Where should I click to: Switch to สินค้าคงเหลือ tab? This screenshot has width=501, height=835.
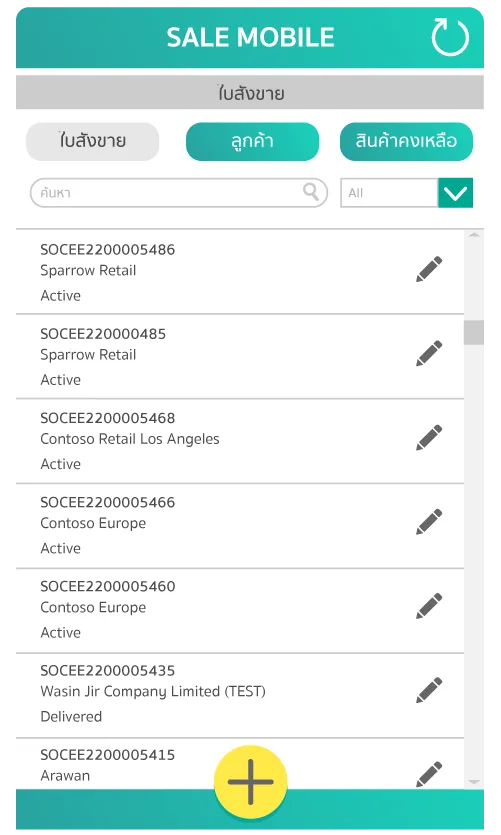[x=406, y=141]
